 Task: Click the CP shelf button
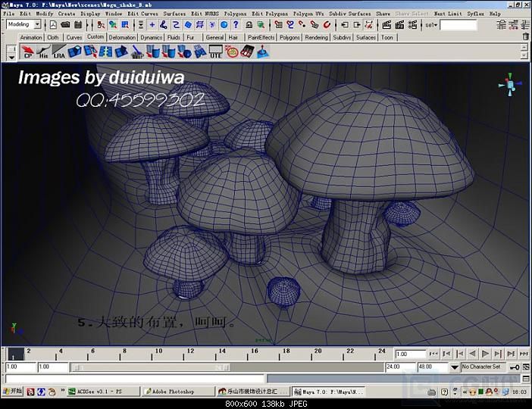27,52
